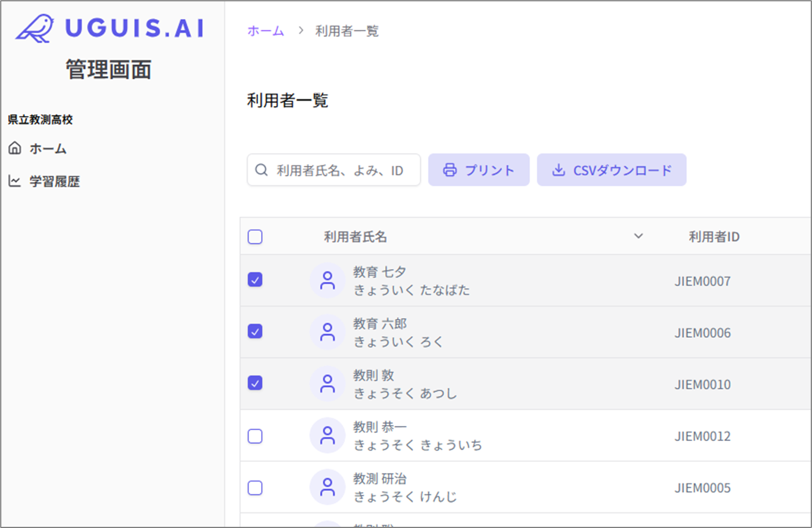Click user avatar icon for 教育 七夕
The height and width of the screenshot is (528, 812).
tap(327, 281)
